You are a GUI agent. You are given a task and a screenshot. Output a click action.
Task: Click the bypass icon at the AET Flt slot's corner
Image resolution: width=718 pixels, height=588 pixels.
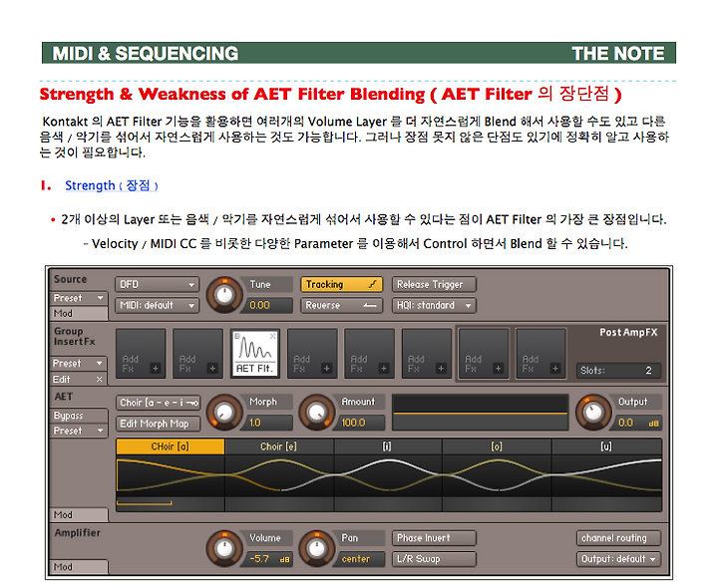236,336
